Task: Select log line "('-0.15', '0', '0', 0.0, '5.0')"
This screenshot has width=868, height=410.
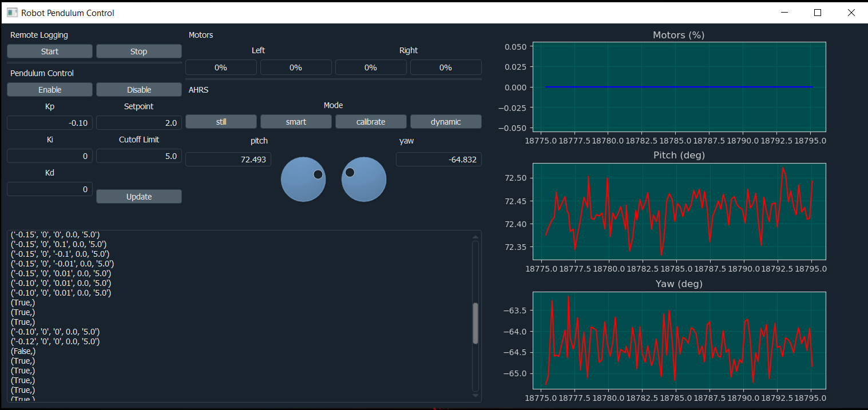Action: point(55,234)
